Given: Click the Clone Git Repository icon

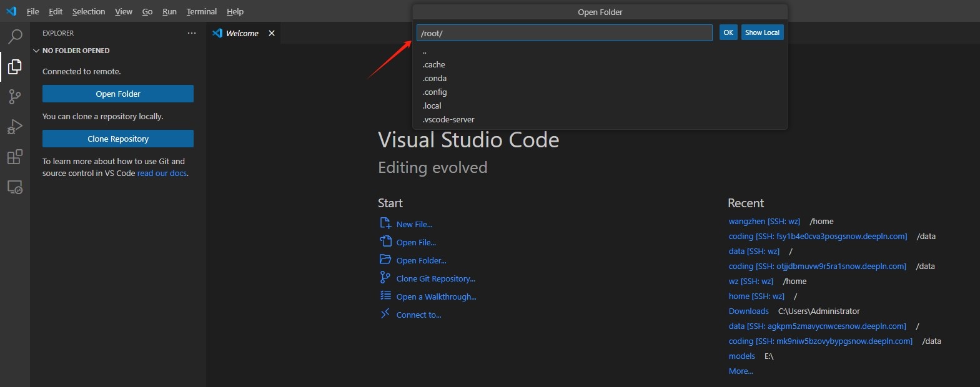Looking at the screenshot, I should [385, 278].
